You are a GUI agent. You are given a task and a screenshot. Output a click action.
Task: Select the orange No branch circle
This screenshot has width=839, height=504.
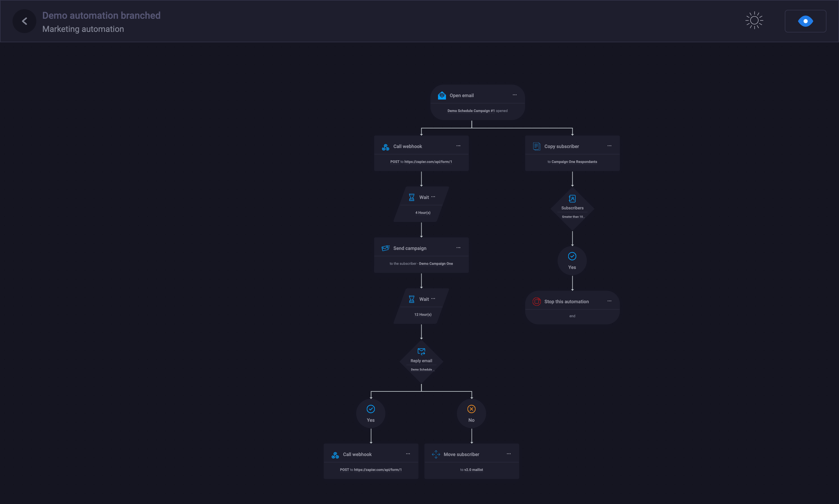coord(471,413)
